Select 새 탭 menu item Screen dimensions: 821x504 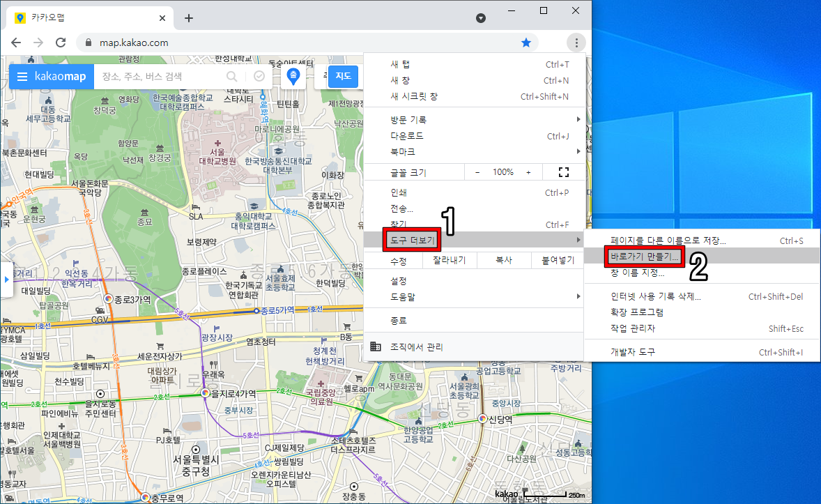(474, 64)
